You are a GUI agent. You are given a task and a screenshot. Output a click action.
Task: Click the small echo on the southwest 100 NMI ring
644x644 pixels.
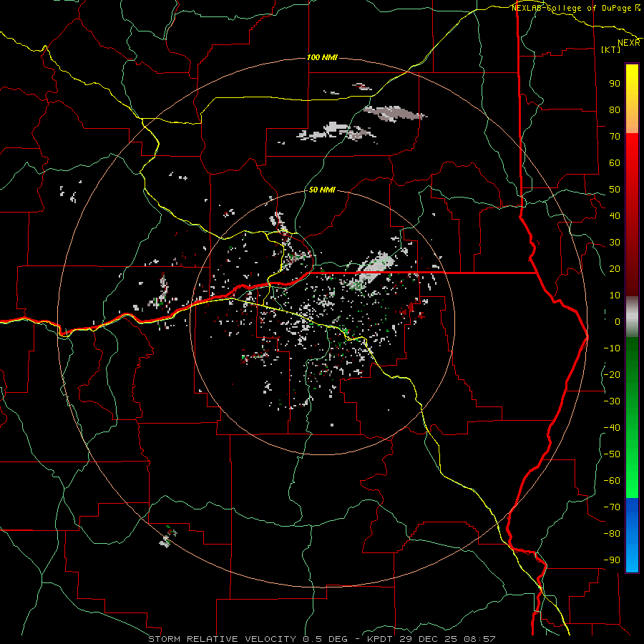point(167,537)
